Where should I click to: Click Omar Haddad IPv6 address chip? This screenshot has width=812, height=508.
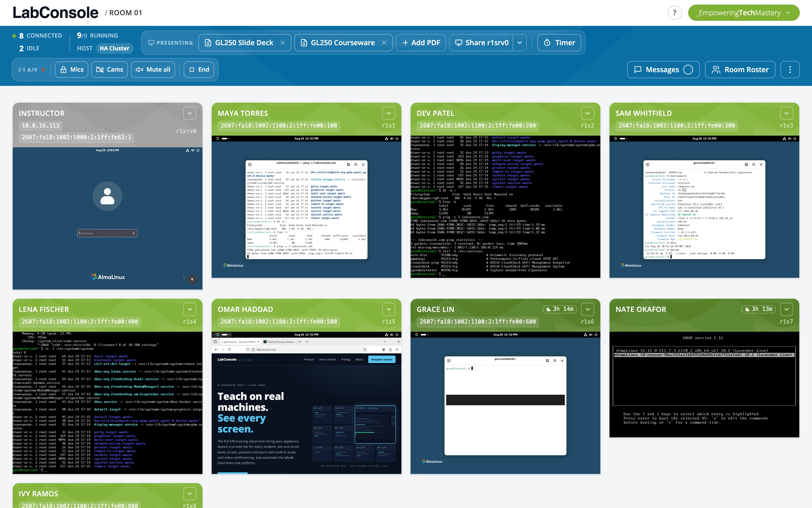(x=279, y=322)
